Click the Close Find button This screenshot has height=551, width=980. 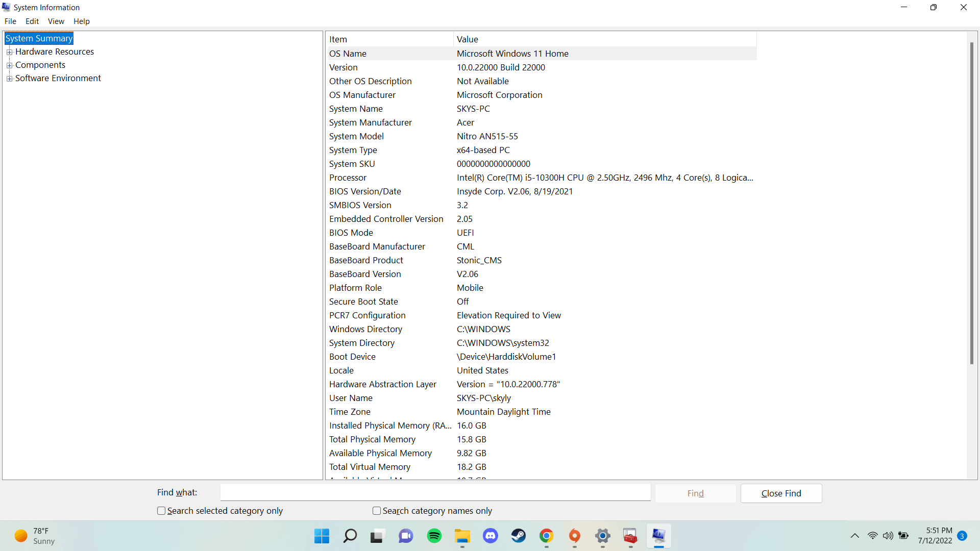pos(781,493)
